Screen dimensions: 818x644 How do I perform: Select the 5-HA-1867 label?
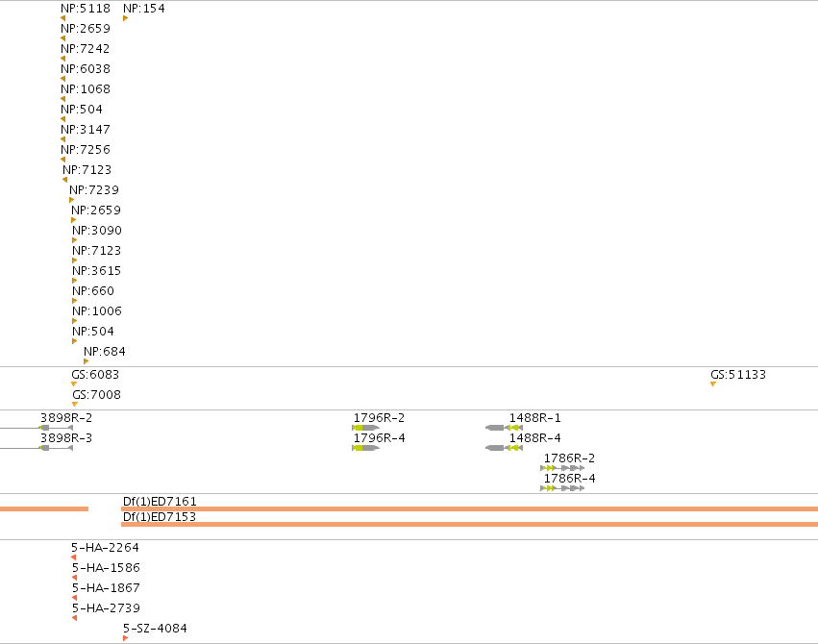[106, 587]
